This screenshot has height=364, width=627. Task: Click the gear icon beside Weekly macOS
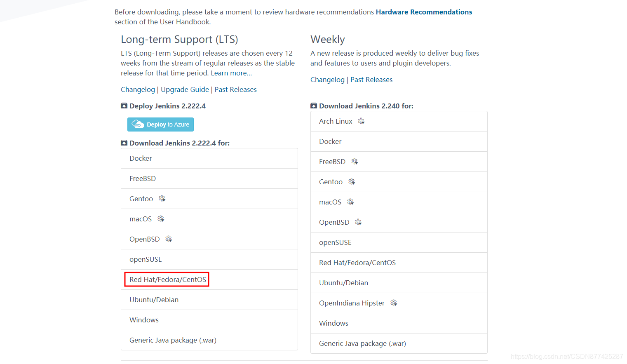point(350,202)
